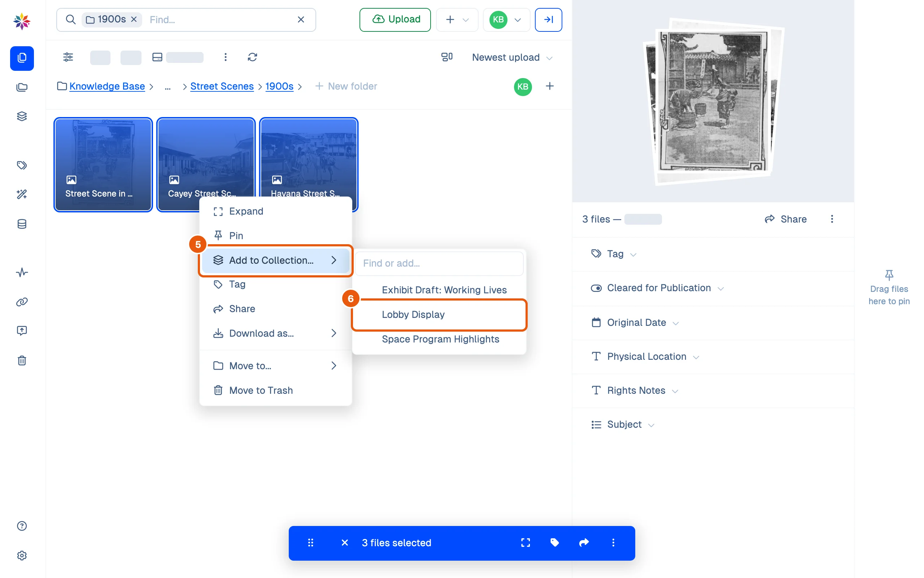Image resolution: width=924 pixels, height=578 pixels.
Task: Open the plus create-new dropdown
Action: [x=457, y=20]
